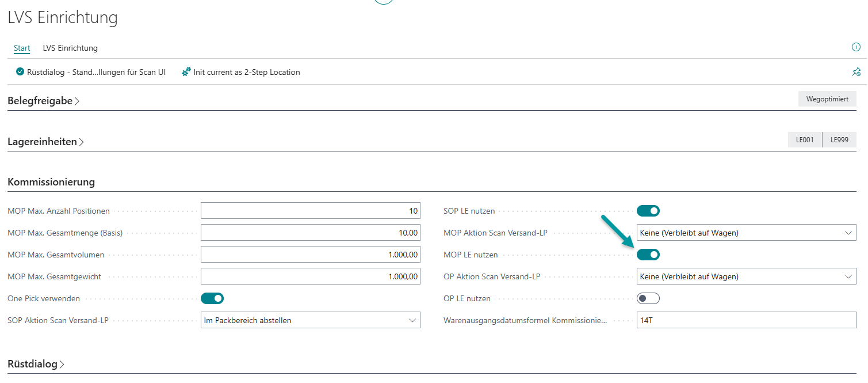This screenshot has width=868, height=383.
Task: Expand the Rüstdialog section
Action: (x=36, y=364)
